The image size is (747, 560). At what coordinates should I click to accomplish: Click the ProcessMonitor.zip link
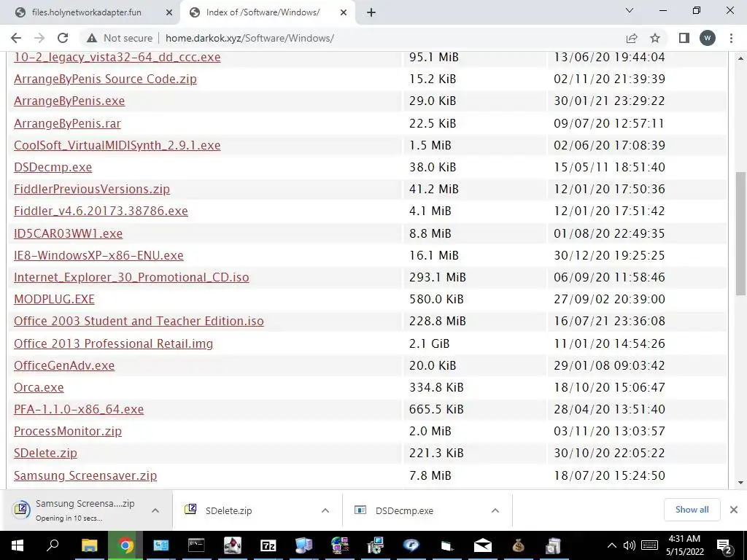68,431
